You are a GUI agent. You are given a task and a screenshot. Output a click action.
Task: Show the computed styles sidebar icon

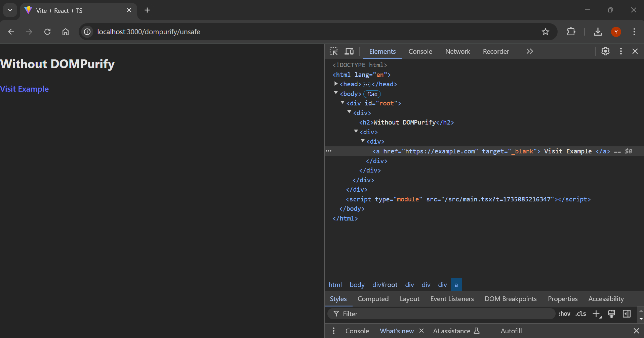626,313
